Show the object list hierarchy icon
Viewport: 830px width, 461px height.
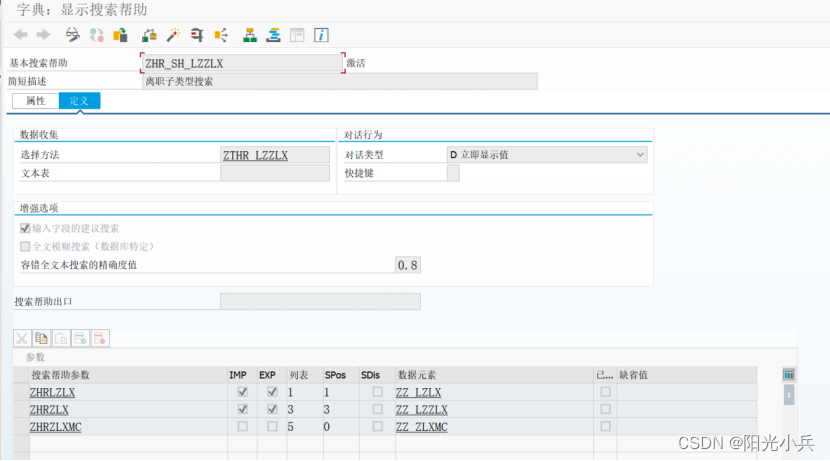click(x=250, y=35)
